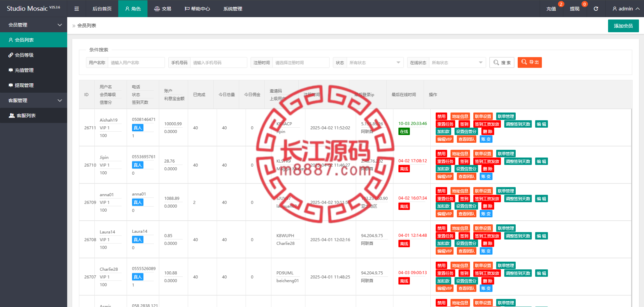The width and height of the screenshot is (644, 307).
Task: Open 会员列表 in the sidebar
Action: (34, 40)
